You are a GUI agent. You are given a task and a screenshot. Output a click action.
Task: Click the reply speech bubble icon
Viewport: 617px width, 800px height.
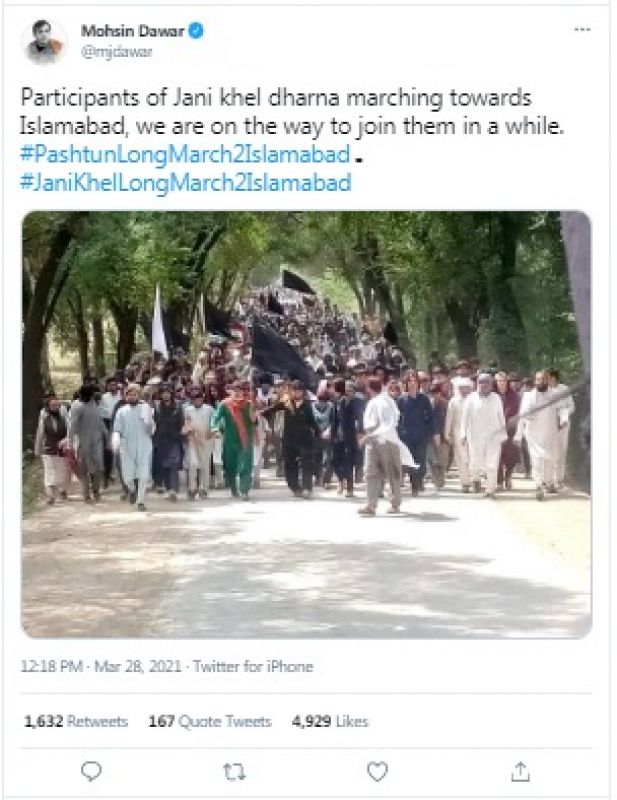point(91,771)
